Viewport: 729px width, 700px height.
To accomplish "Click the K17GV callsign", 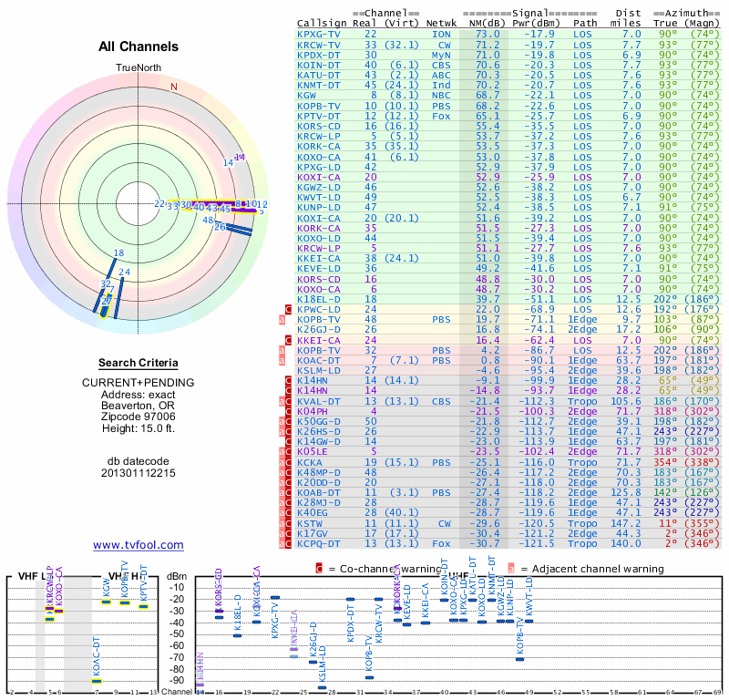I will pos(313,533).
